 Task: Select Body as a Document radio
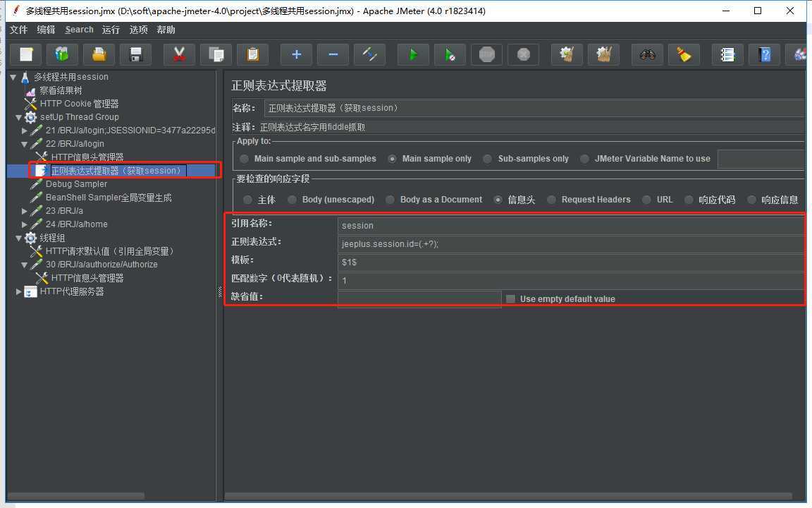(x=390, y=200)
